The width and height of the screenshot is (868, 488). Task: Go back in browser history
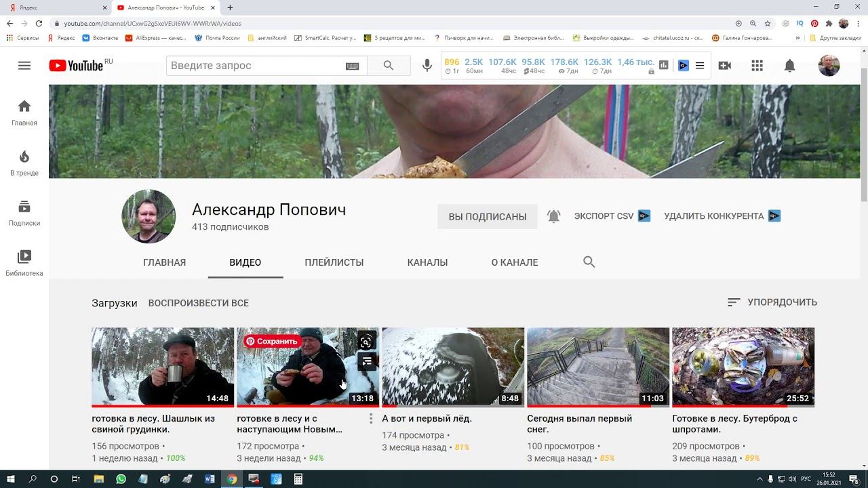(x=9, y=23)
